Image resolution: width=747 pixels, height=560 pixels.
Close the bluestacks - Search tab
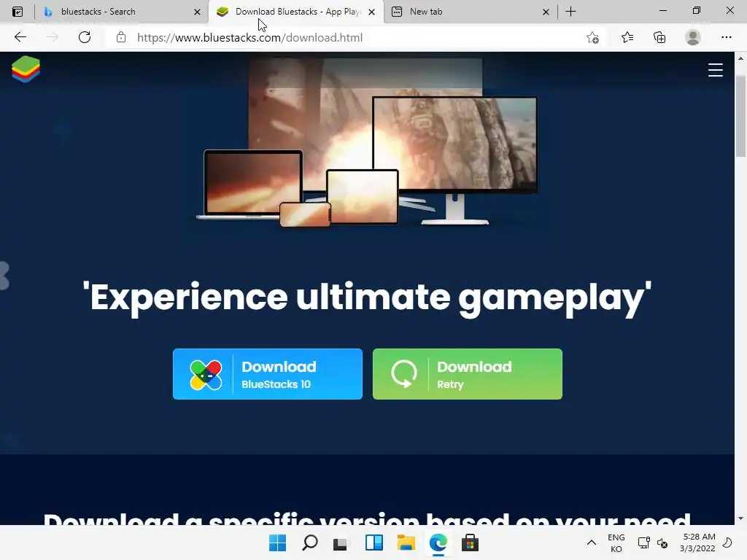[197, 12]
